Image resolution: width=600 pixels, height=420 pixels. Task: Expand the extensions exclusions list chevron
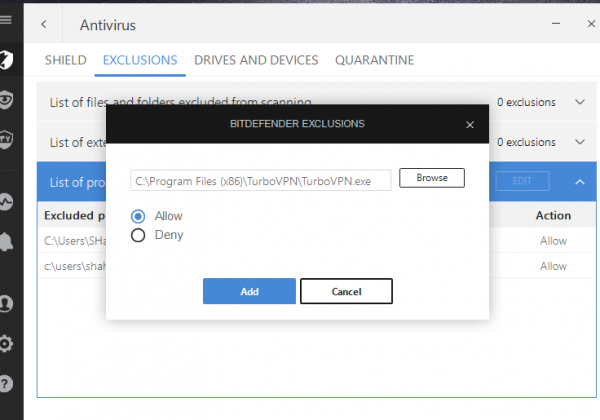click(580, 142)
